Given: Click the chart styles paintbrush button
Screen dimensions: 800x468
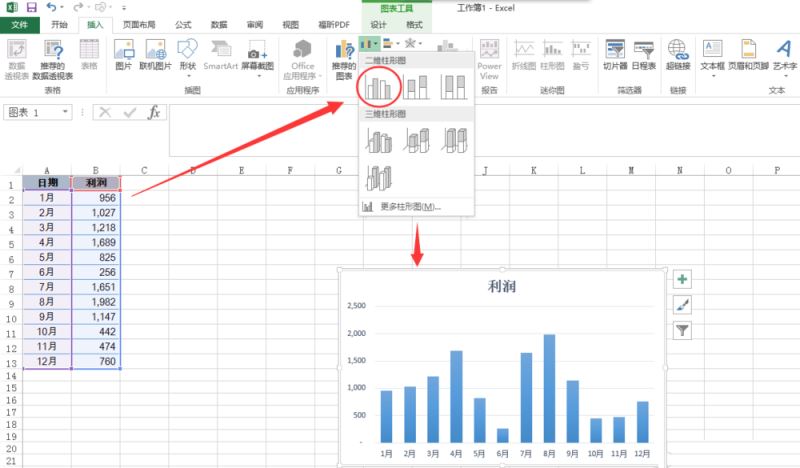Looking at the screenshot, I should click(x=682, y=305).
